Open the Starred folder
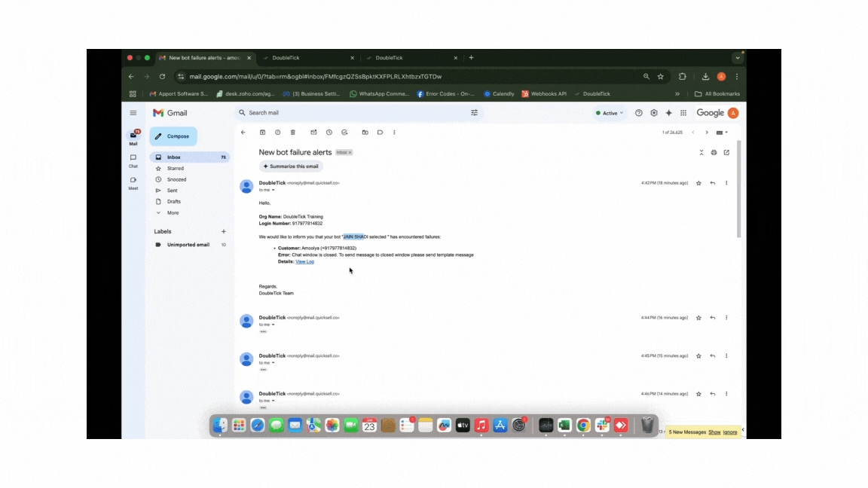Viewport: 868px width, 488px height. click(x=175, y=169)
